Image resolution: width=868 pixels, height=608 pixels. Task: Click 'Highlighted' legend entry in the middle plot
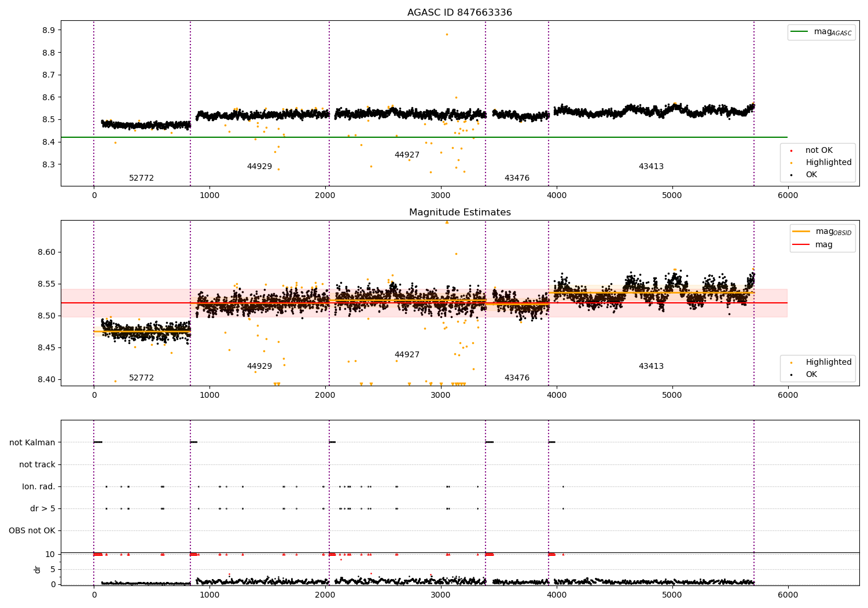click(829, 362)
